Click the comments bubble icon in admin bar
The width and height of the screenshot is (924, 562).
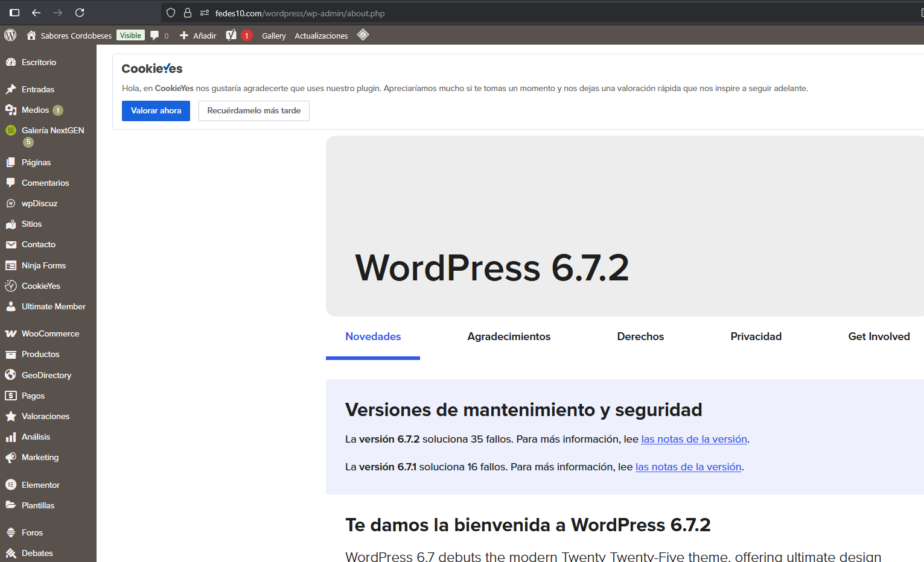point(155,35)
